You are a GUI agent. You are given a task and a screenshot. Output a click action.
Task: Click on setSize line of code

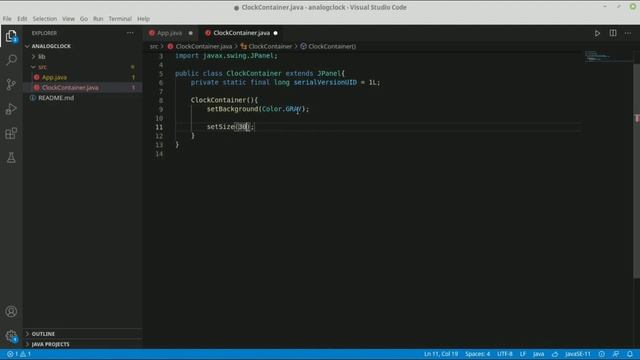230,127
